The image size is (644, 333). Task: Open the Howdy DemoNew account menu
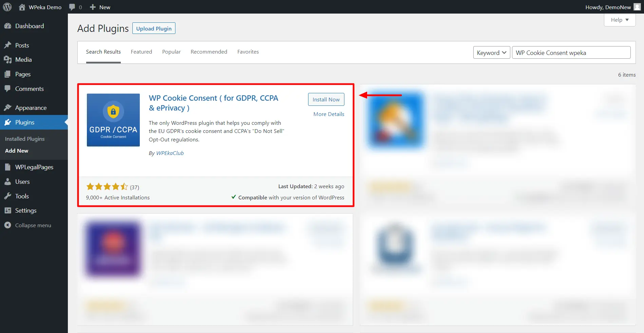[608, 7]
